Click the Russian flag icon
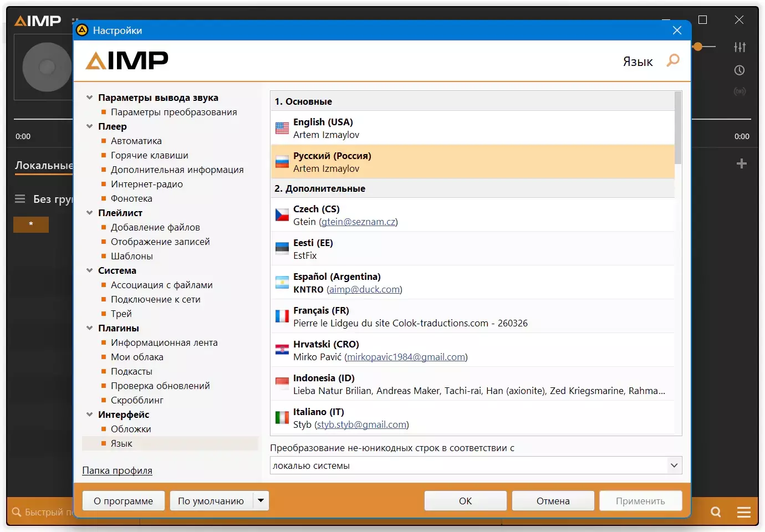Screen dimensions: 765x532 (x=282, y=162)
